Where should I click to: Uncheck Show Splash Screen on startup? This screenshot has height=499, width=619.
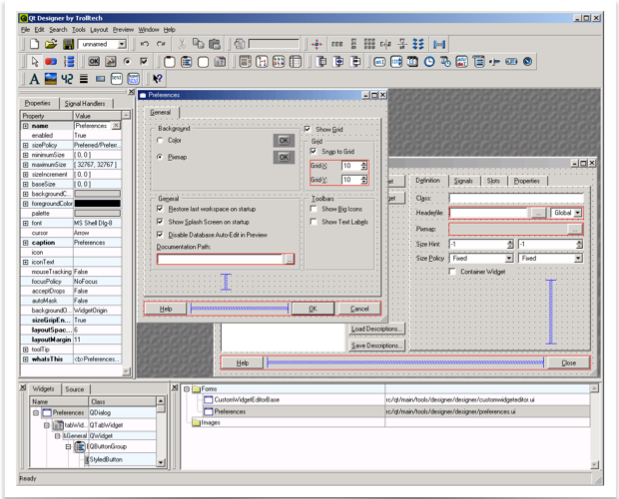pyautogui.click(x=162, y=221)
